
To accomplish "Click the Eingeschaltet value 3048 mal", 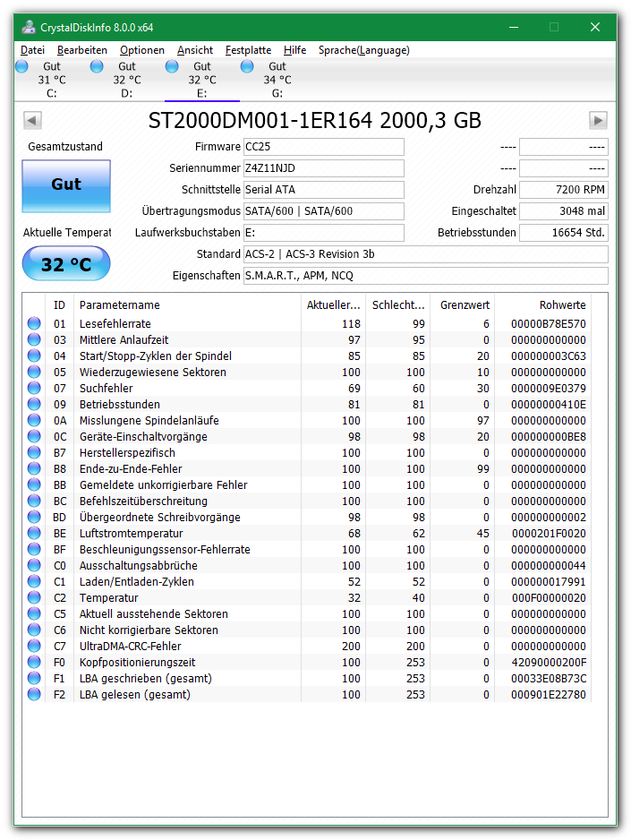I will (x=564, y=211).
